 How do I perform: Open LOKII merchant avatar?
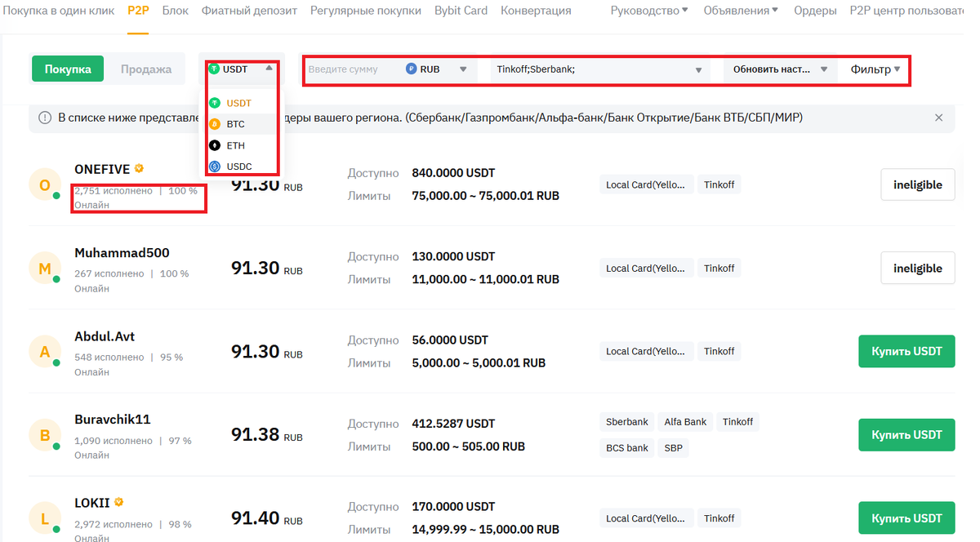(x=44, y=518)
